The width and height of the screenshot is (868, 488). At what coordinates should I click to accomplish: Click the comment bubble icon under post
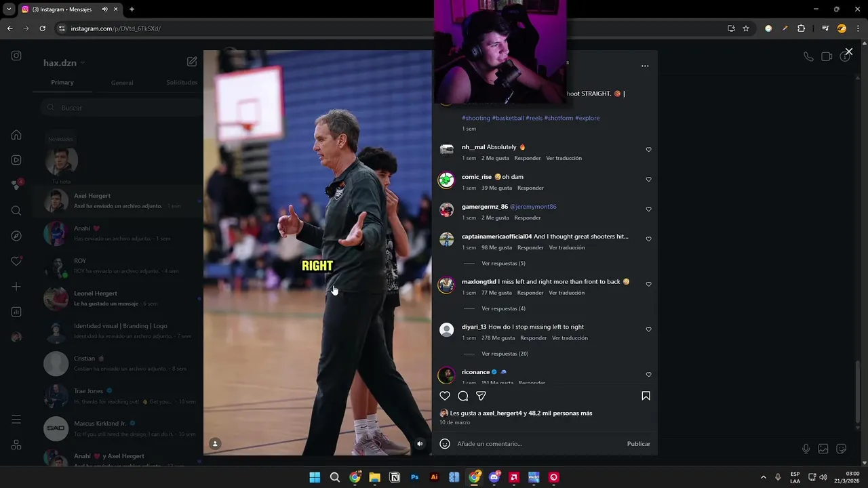463,396
